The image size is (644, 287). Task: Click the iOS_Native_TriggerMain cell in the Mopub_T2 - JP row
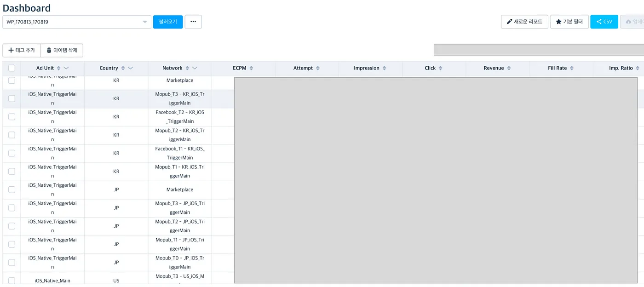(52, 226)
